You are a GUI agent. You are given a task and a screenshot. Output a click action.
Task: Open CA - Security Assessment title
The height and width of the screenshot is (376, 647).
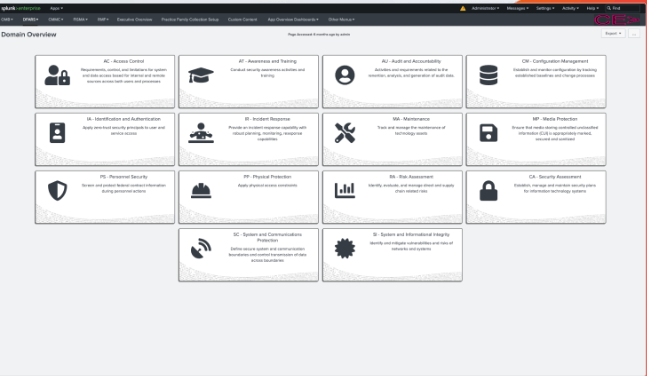click(555, 177)
